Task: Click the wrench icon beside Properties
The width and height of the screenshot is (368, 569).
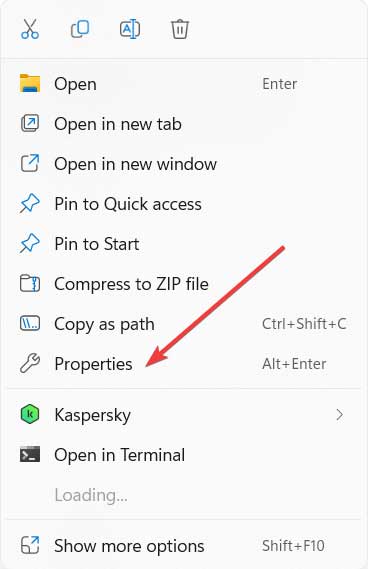Action: click(30, 363)
